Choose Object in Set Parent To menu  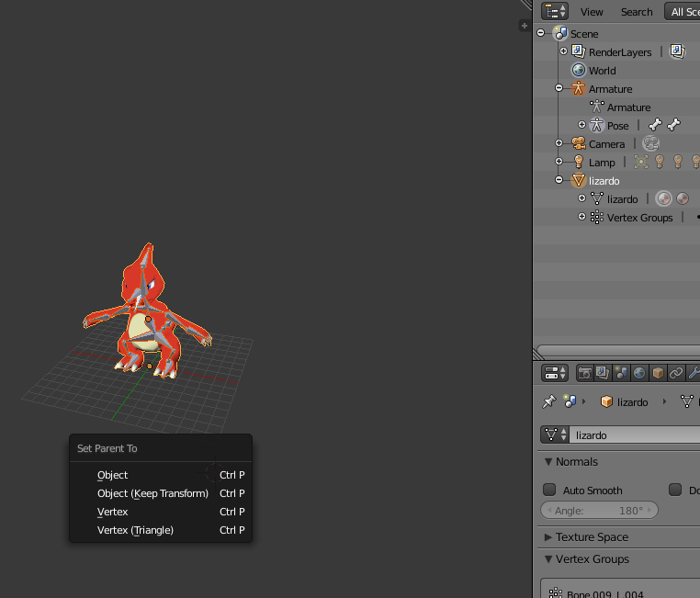[x=161, y=475]
